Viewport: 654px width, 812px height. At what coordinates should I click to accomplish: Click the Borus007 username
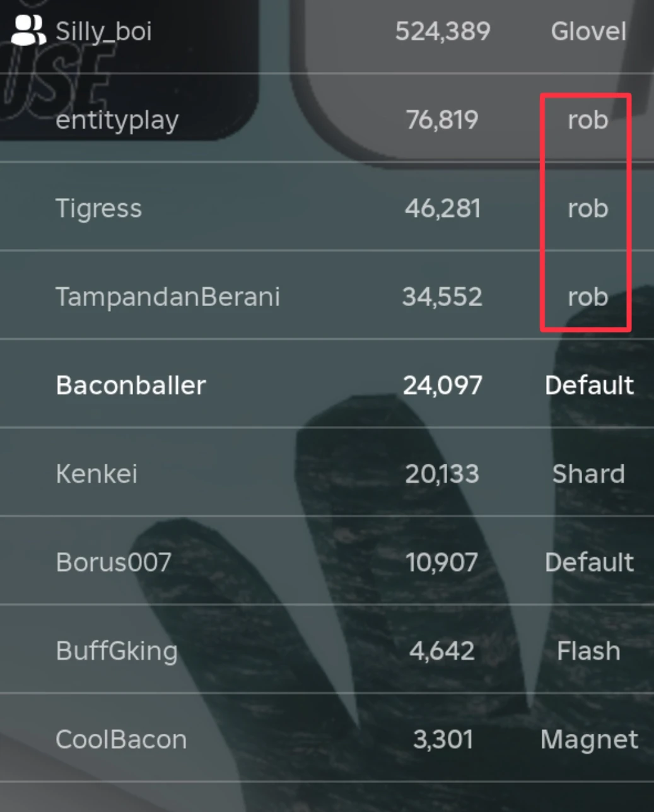pyautogui.click(x=114, y=562)
